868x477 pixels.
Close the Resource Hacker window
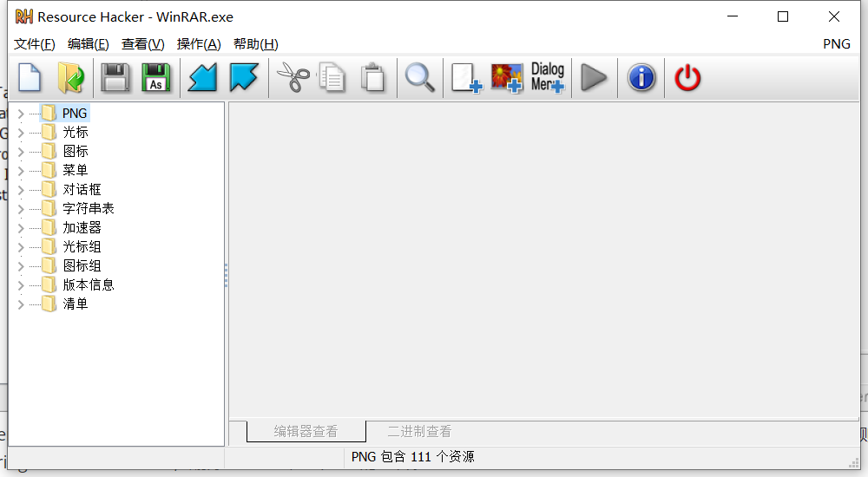(x=833, y=16)
